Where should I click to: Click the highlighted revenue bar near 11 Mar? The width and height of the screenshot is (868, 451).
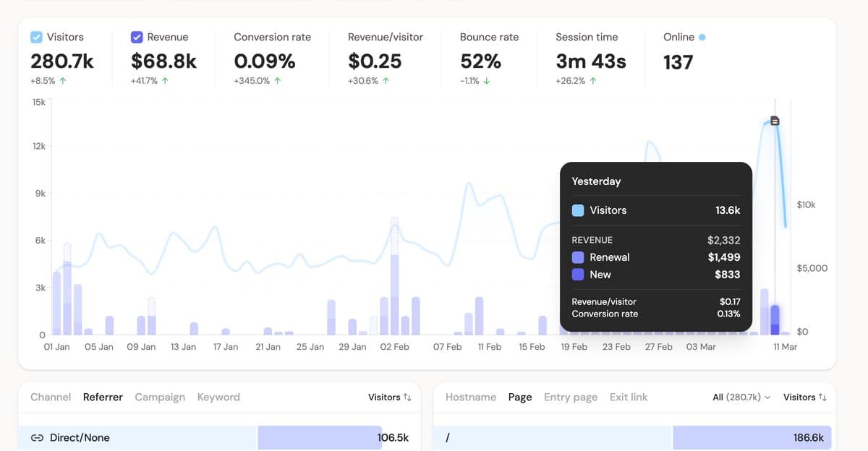click(x=775, y=320)
